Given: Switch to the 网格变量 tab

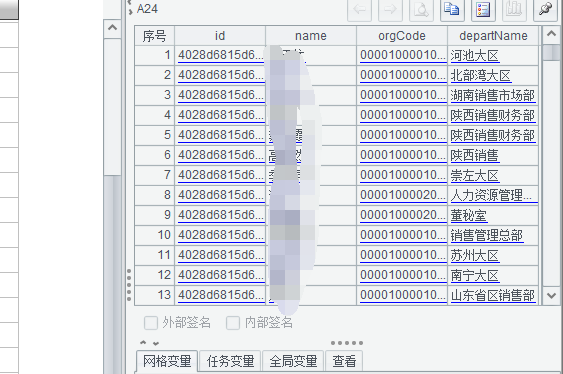Looking at the screenshot, I should click(x=167, y=361).
